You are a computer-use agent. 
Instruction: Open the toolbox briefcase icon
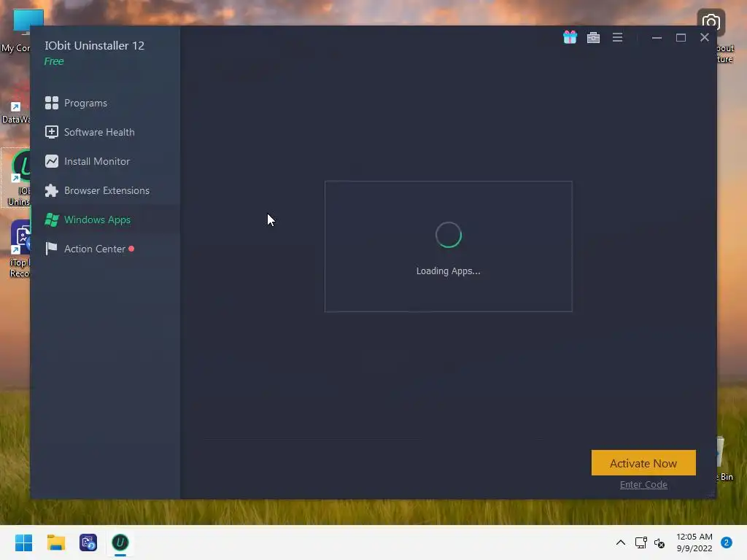pos(593,38)
